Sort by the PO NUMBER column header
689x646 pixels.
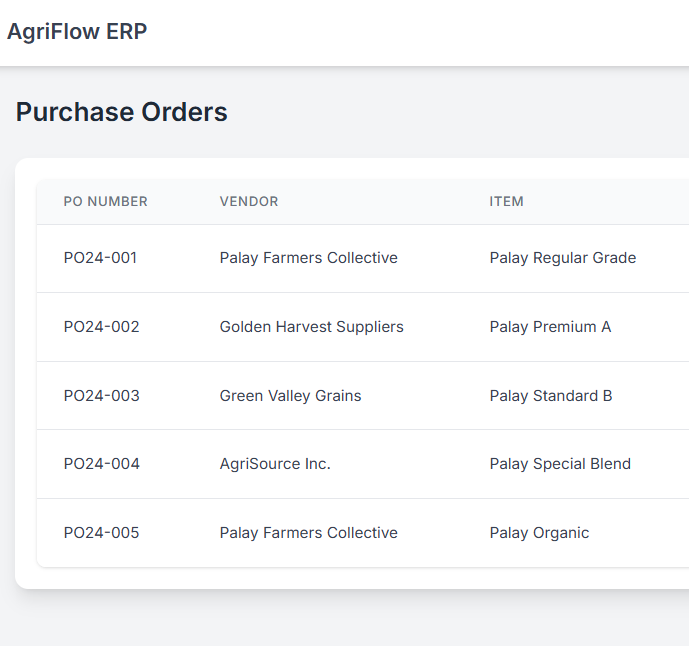point(105,202)
